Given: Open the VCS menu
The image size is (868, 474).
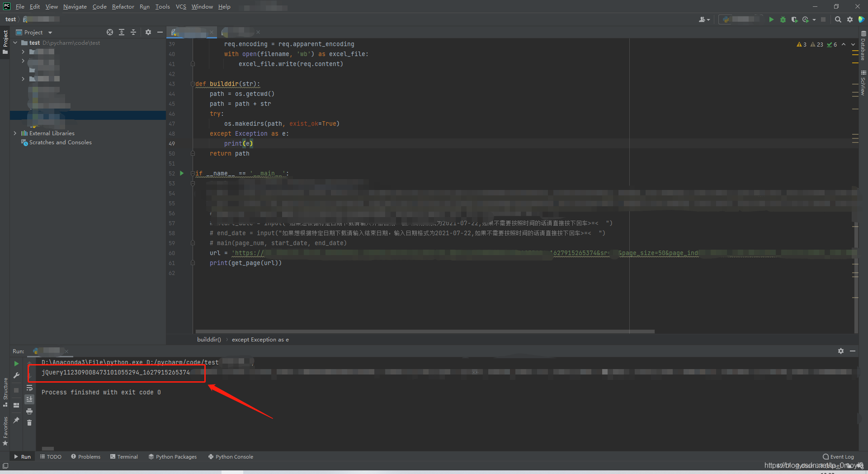Looking at the screenshot, I should [181, 6].
